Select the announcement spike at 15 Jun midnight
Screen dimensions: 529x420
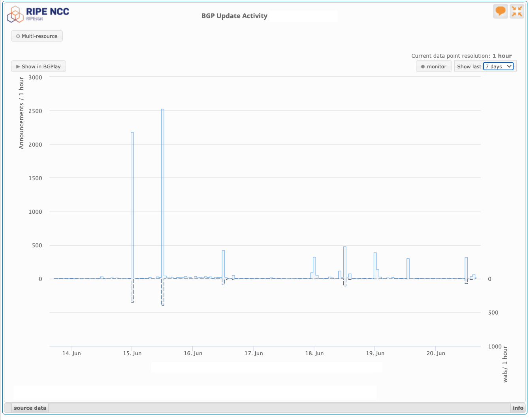click(132, 205)
